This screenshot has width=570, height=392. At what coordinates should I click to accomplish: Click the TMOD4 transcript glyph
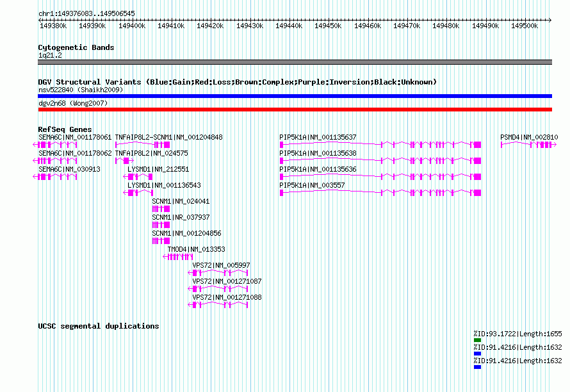point(178,257)
